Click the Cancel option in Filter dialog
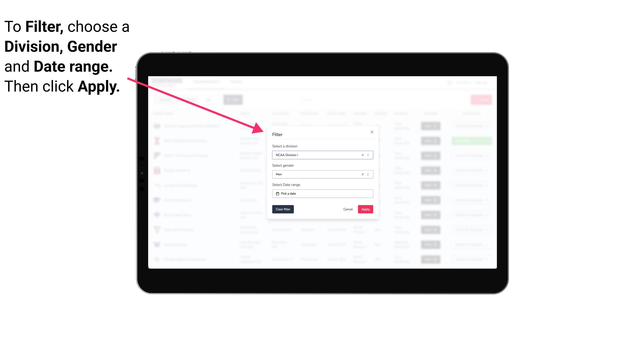The height and width of the screenshot is (346, 644). (348, 209)
